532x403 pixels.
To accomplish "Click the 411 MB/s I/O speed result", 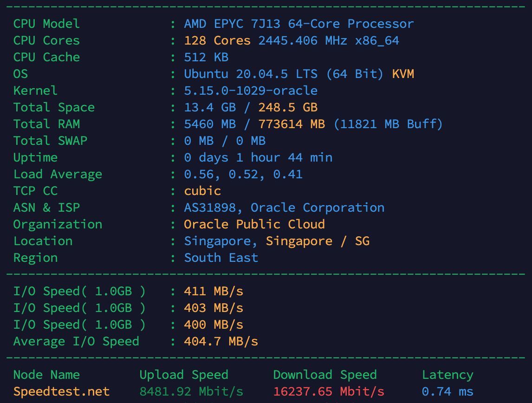I will (x=214, y=291).
